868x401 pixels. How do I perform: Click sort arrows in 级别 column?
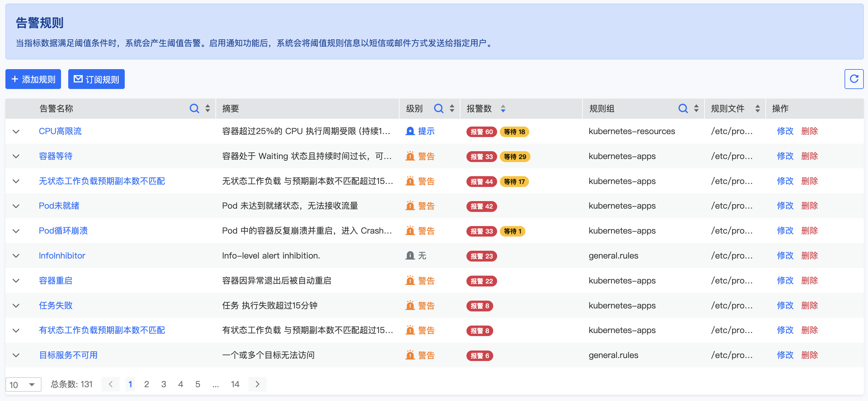pyautogui.click(x=452, y=109)
